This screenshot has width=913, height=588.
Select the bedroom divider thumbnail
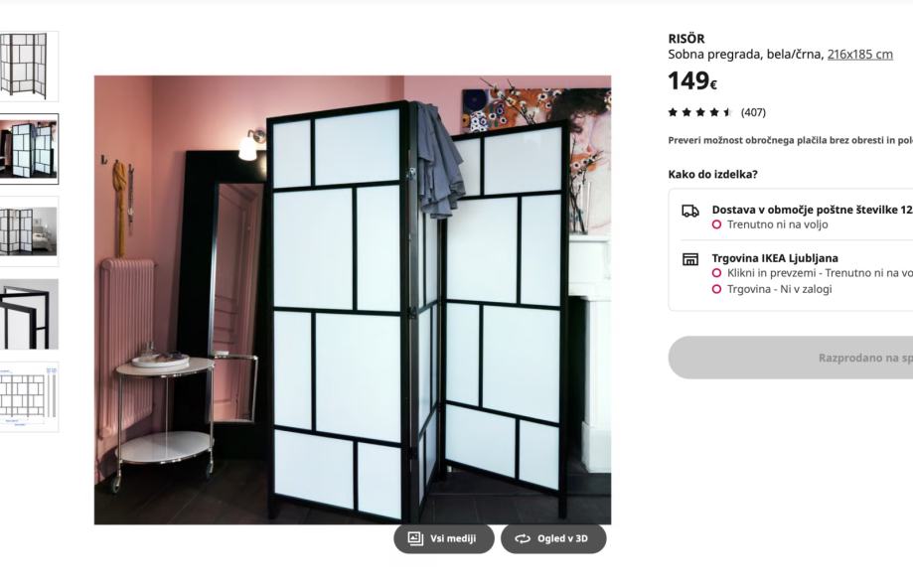[x=29, y=231]
